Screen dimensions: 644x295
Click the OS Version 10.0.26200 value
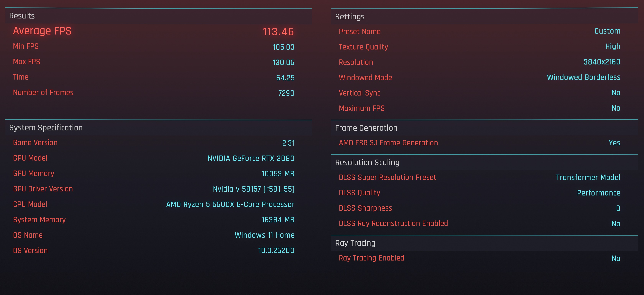276,251
